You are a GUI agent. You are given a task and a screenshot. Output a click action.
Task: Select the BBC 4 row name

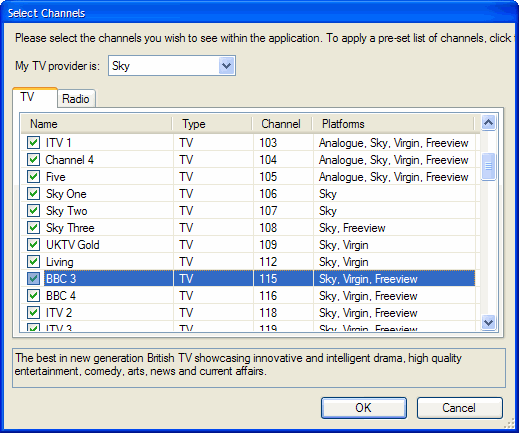[61, 296]
